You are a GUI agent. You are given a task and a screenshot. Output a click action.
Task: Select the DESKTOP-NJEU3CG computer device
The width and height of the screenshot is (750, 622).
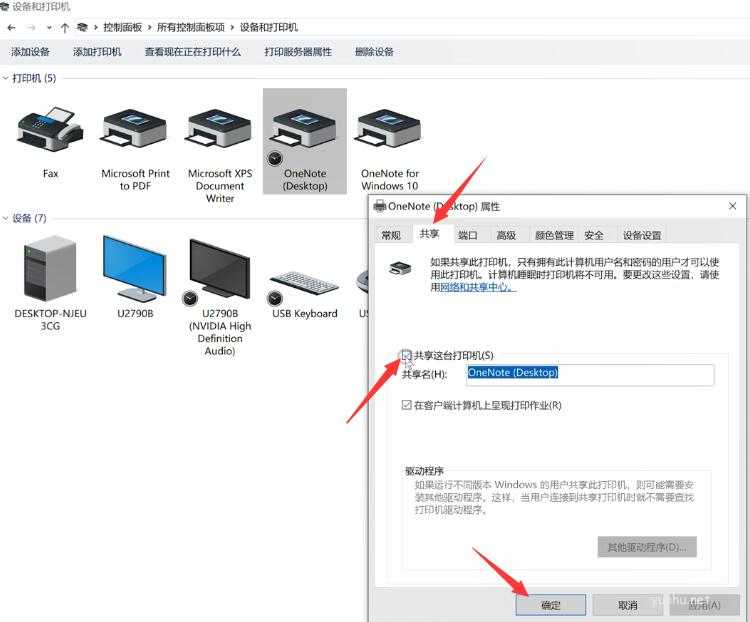coord(50,268)
